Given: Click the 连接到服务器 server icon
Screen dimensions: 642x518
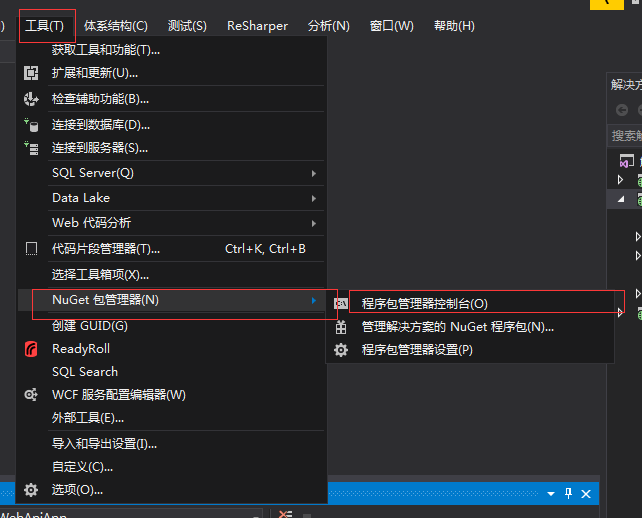Looking at the screenshot, I should [x=31, y=148].
